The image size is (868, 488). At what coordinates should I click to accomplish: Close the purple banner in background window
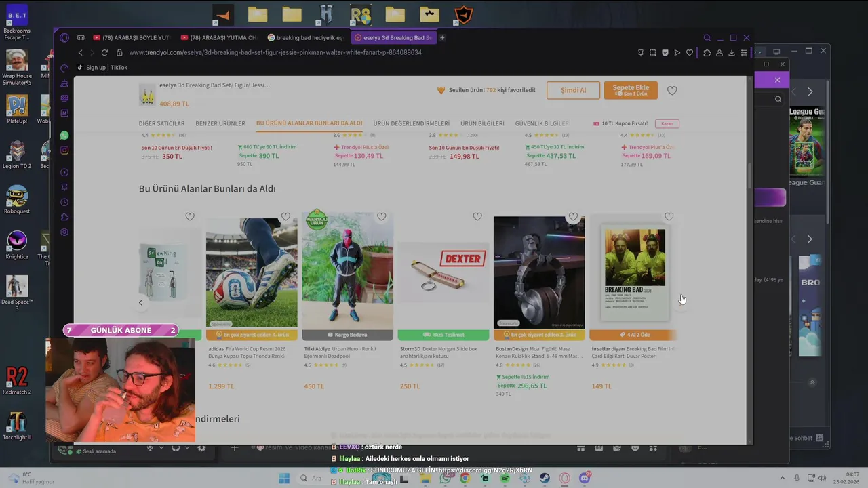click(x=777, y=80)
